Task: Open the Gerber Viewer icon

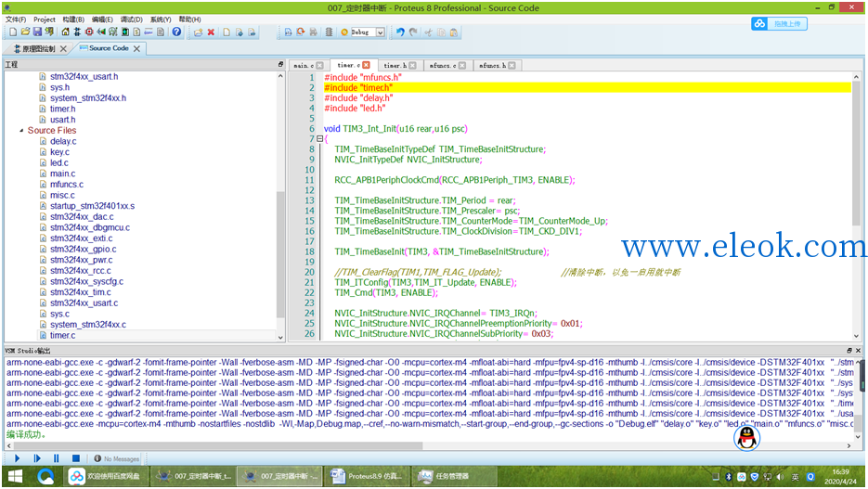Action: (x=113, y=32)
